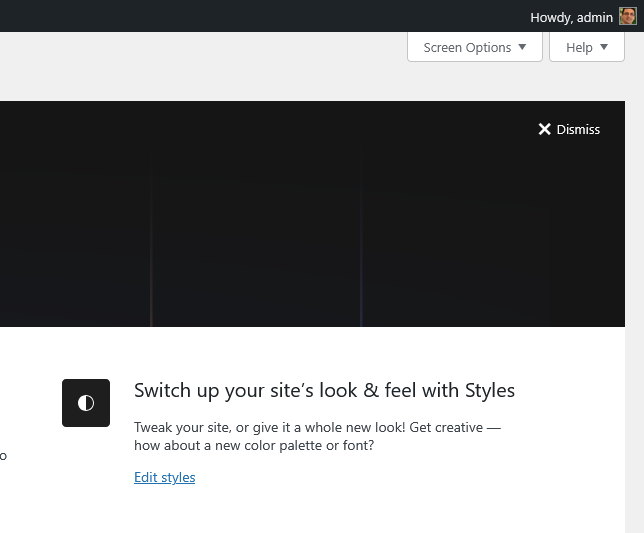Select the heading Switch up your site's look
The image size is (644, 533).
point(324,390)
